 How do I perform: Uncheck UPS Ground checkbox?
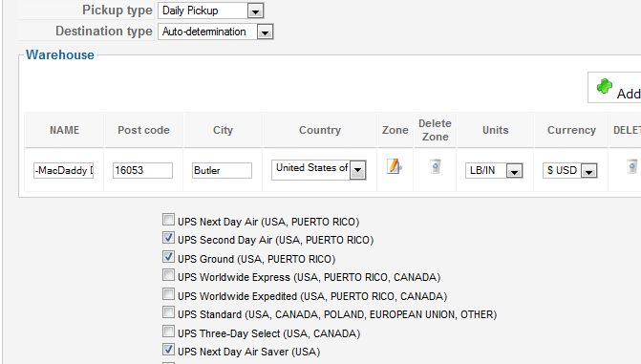click(168, 257)
